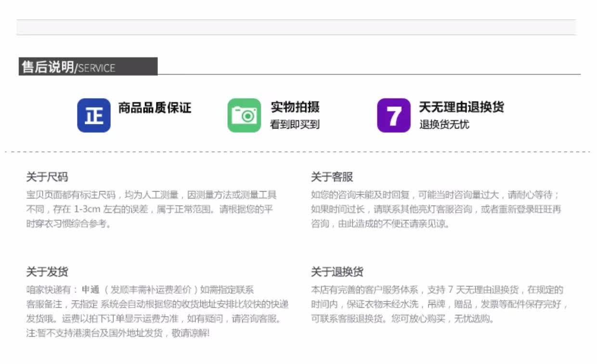Click the purple 7 return icon

point(394,116)
